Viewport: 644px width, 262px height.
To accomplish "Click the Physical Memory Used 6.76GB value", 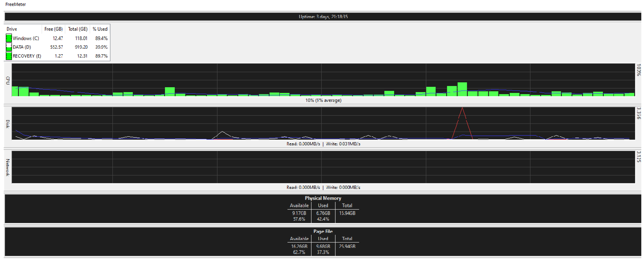I will click(x=323, y=213).
